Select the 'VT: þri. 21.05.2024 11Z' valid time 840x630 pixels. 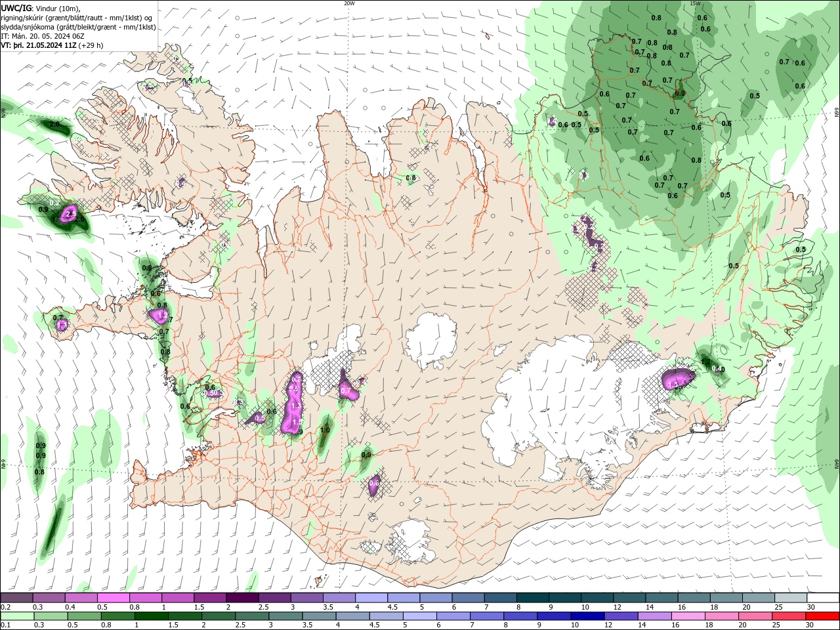pyautogui.click(x=39, y=45)
